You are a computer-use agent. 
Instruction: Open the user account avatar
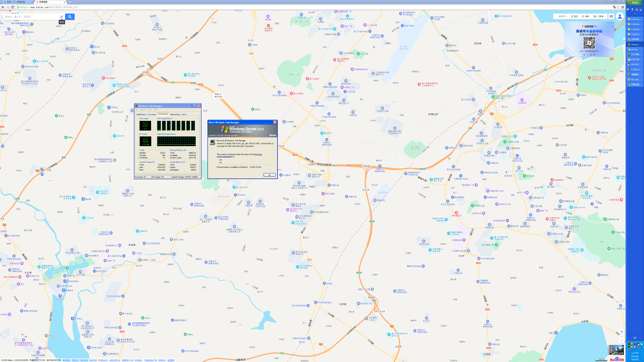pyautogui.click(x=620, y=16)
